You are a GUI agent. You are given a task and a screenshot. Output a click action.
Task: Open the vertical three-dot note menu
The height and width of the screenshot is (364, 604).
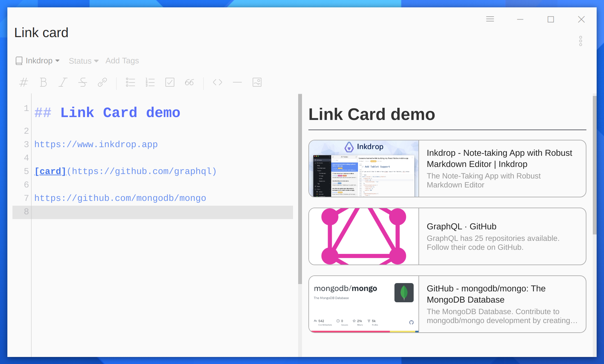[x=581, y=41]
